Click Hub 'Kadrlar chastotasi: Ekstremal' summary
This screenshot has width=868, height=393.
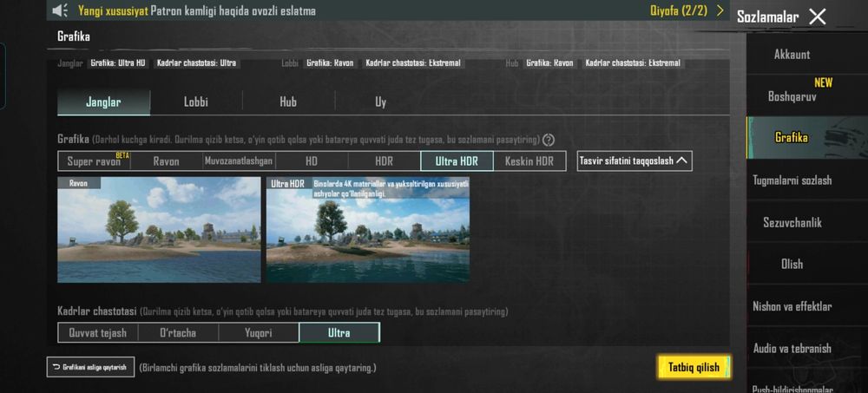tap(633, 63)
